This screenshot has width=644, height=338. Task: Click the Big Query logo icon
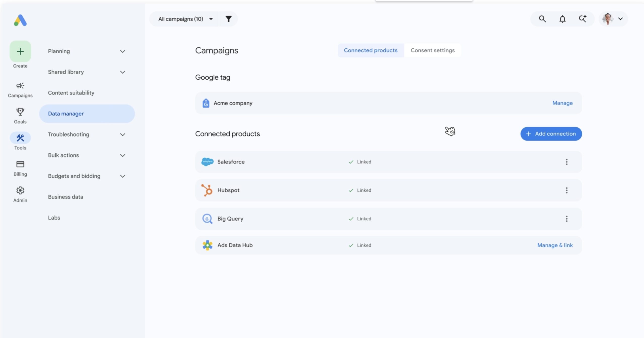tap(207, 219)
